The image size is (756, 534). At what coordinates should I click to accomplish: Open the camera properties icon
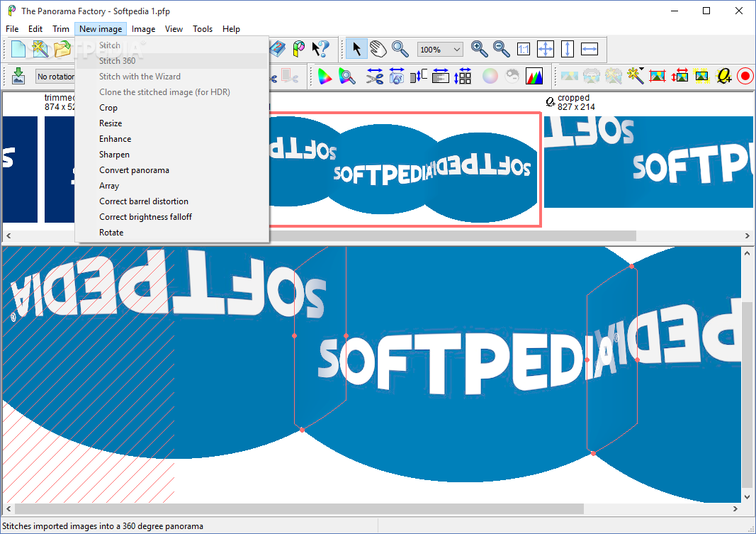click(x=396, y=76)
